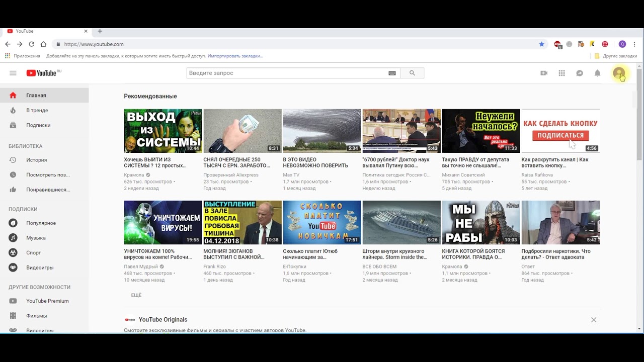Expand more videos with ЕЩЁ
Screen dimensions: 644x362
click(136, 295)
